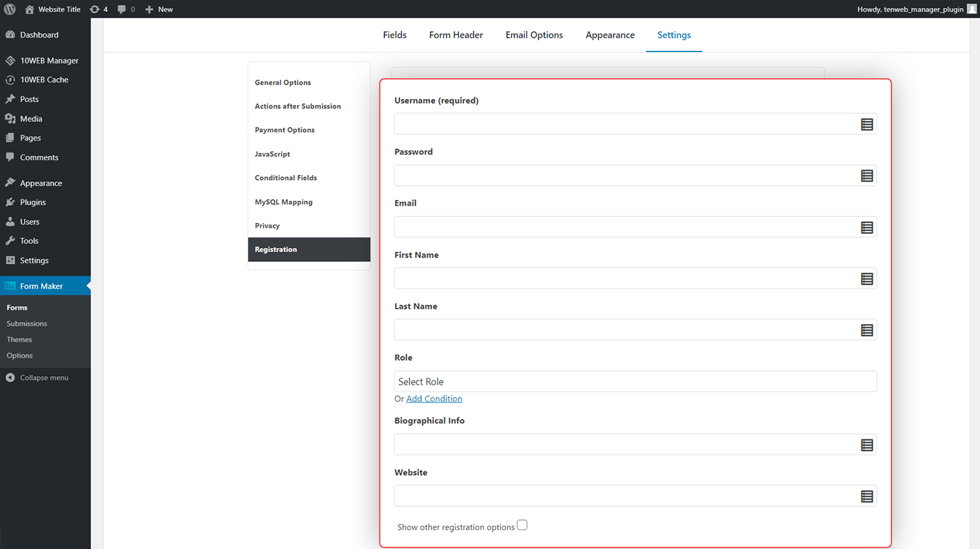Click the WordPress logo icon
This screenshot has width=980, height=549.
(x=10, y=9)
